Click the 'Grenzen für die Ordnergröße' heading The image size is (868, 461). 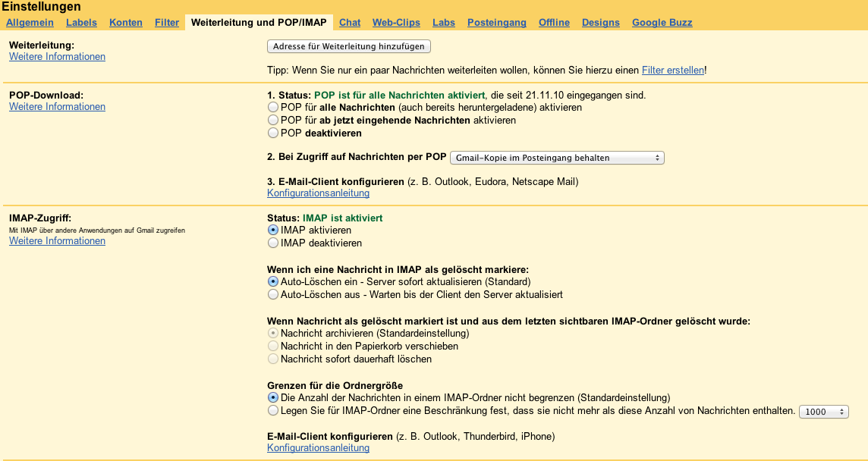335,385
